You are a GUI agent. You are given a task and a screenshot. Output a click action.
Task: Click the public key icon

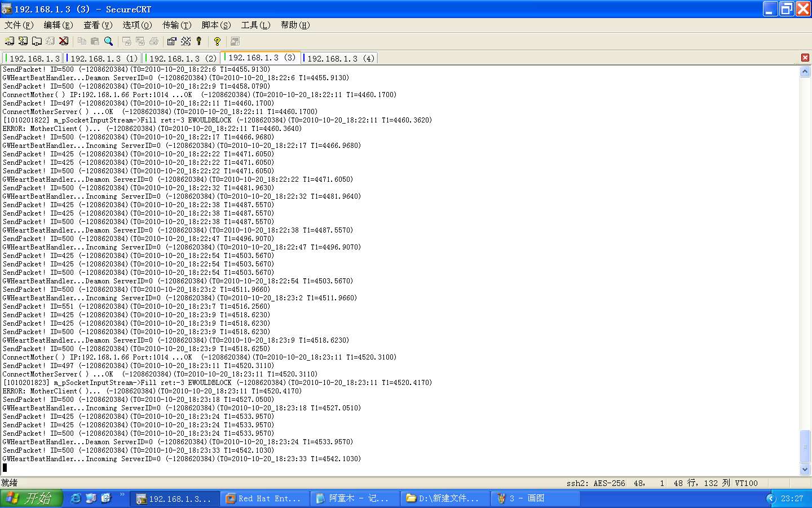coord(199,41)
